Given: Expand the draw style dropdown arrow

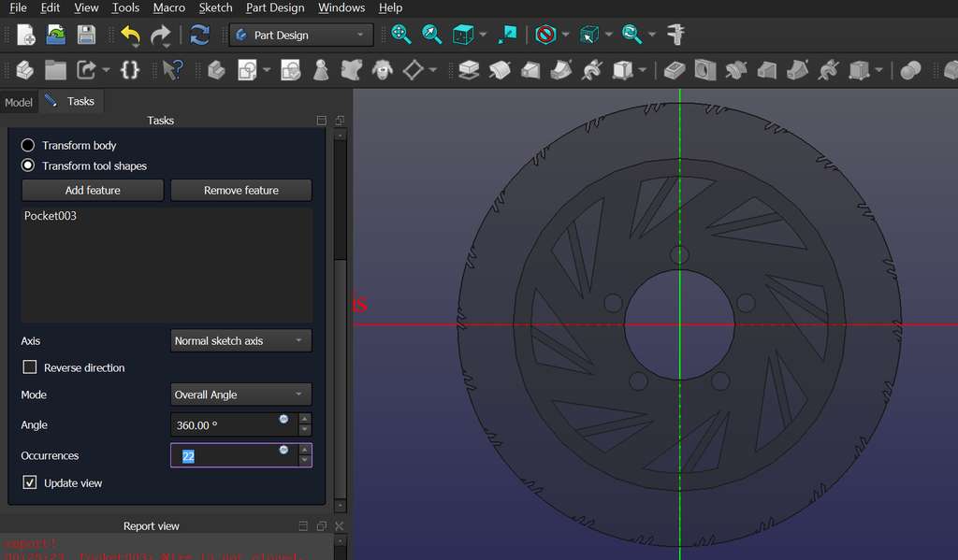Looking at the screenshot, I should point(565,35).
